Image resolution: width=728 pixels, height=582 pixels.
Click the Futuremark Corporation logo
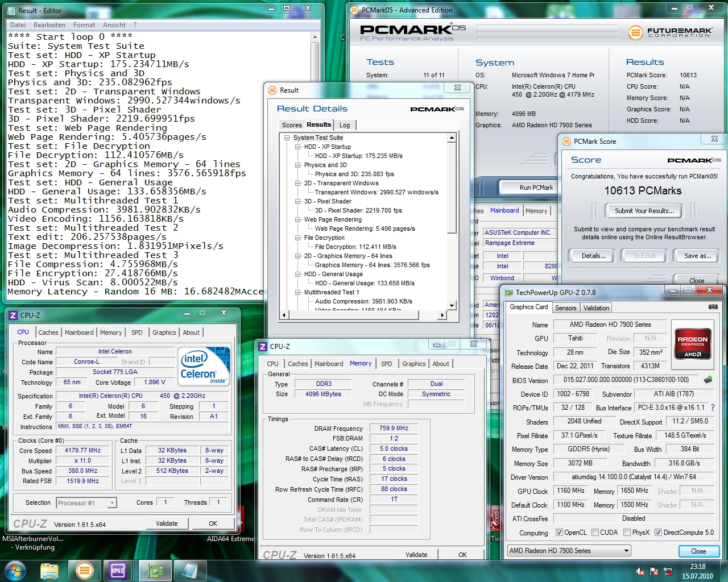pos(671,32)
